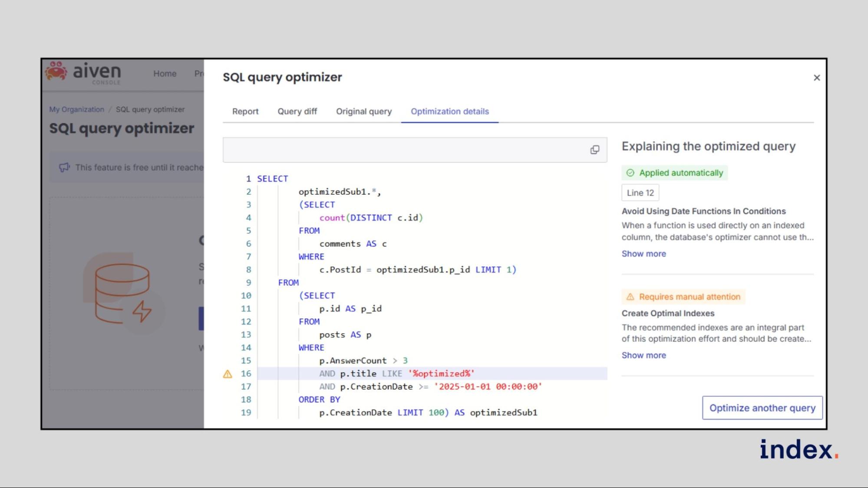
Task: Click line number 19 in the code gutter
Action: (246, 413)
